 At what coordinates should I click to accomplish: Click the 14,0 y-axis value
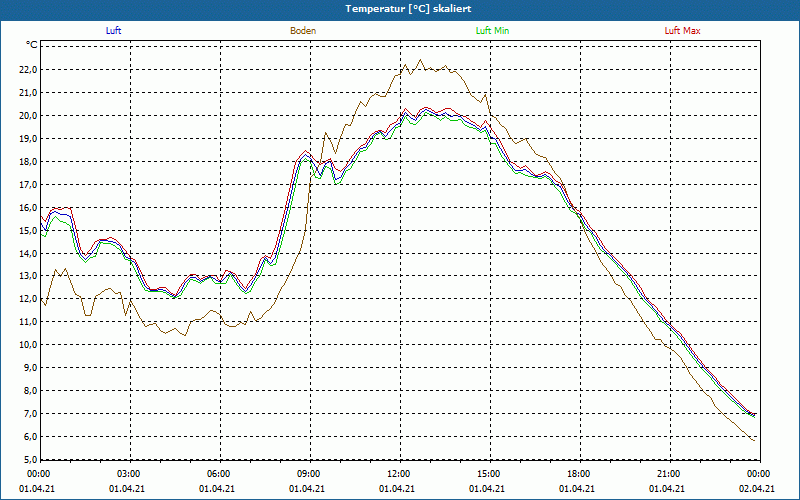(x=28, y=253)
